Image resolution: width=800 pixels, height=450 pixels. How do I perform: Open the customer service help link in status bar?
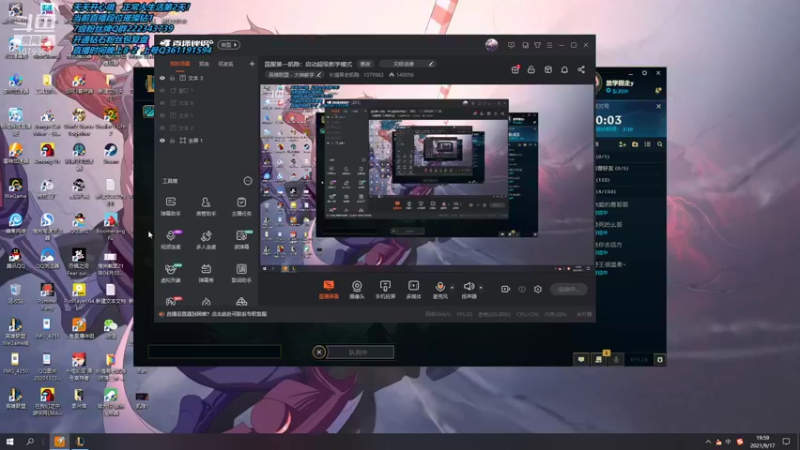[x=216, y=314]
